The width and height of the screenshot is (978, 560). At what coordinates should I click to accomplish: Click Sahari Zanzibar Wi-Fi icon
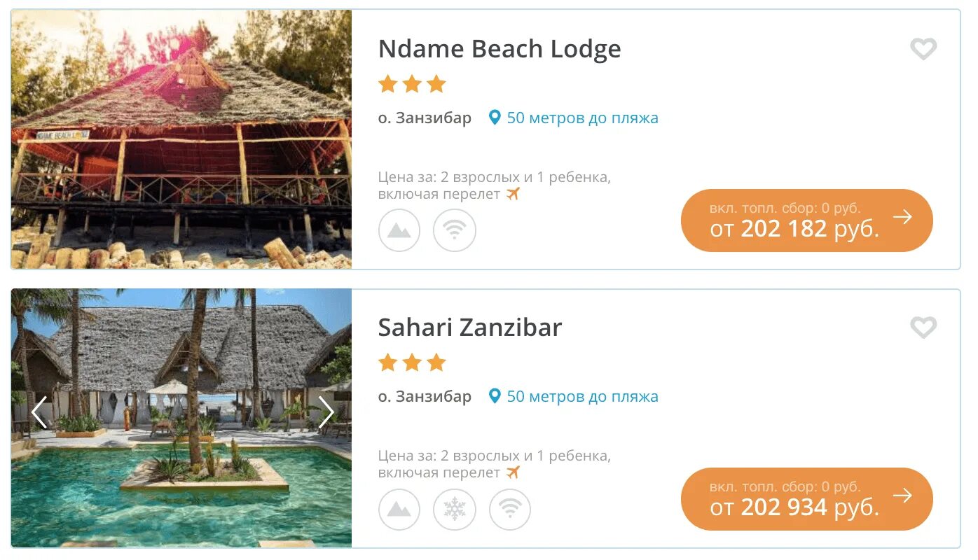tap(510, 509)
